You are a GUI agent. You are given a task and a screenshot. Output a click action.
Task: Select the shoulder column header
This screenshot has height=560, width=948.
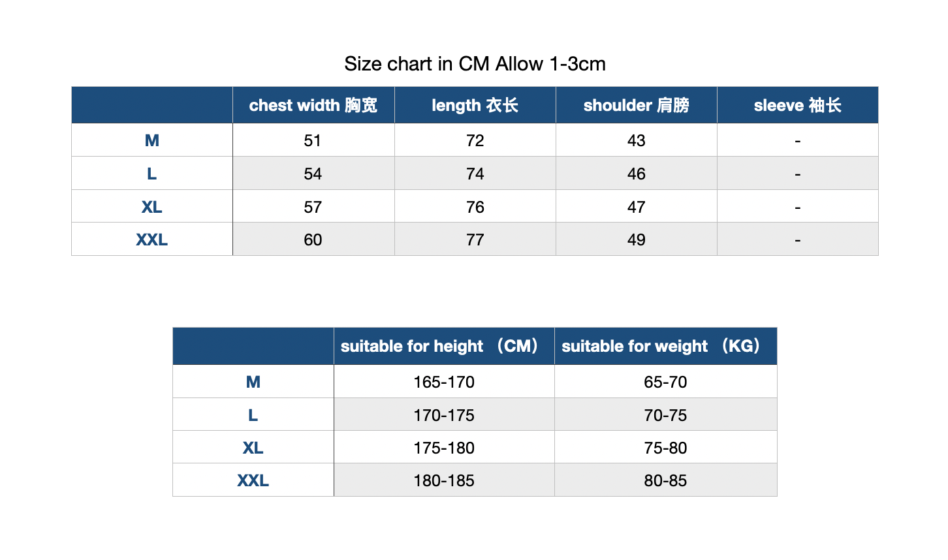[x=636, y=105]
